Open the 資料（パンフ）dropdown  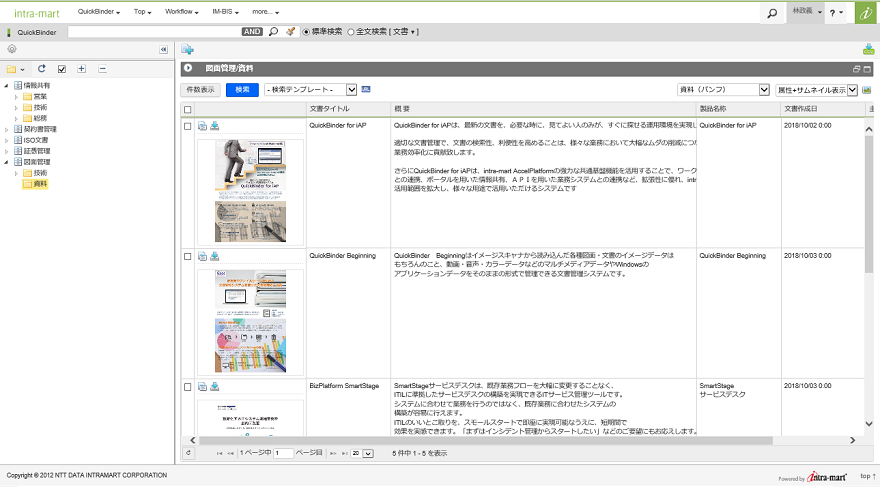pos(723,90)
